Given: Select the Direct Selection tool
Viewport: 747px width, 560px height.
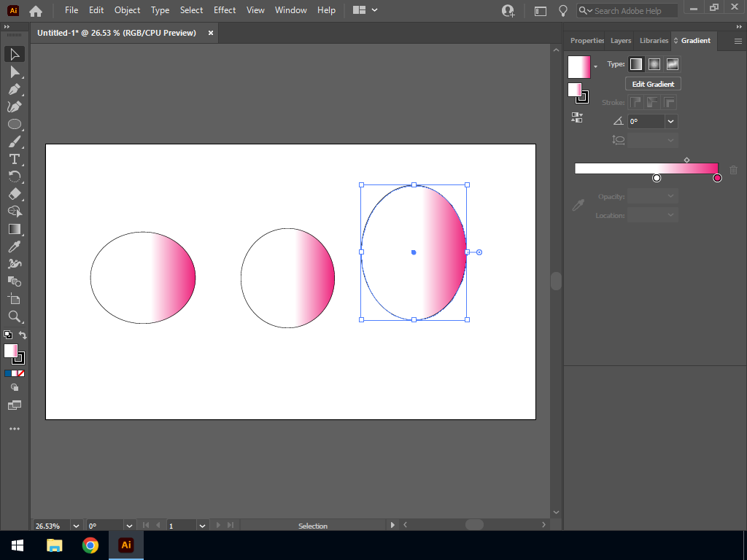Looking at the screenshot, I should click(14, 71).
